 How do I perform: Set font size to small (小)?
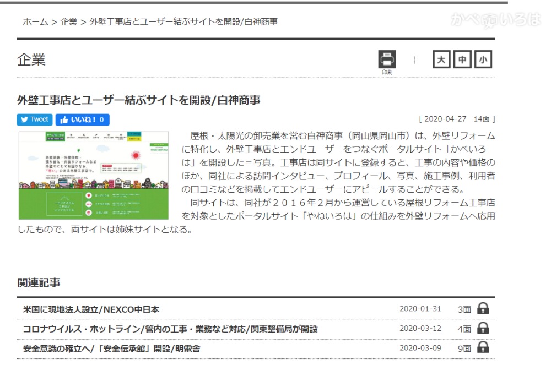coord(483,59)
